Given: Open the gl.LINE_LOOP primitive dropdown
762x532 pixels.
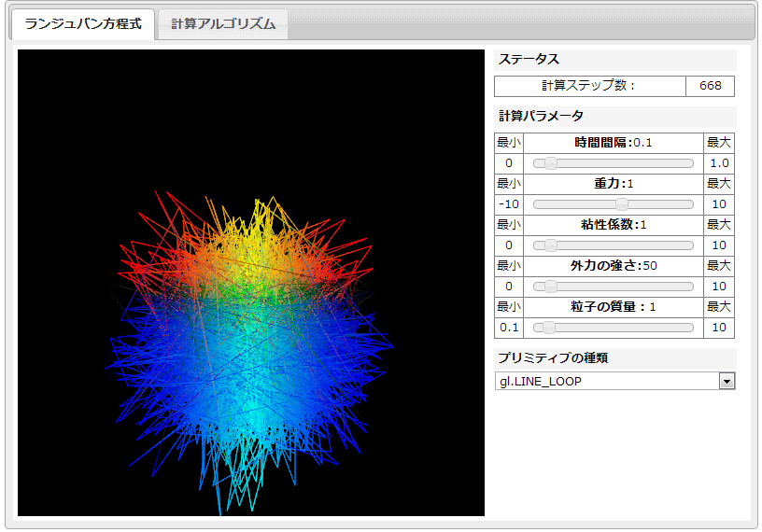Looking at the screenshot, I should coord(614,382).
